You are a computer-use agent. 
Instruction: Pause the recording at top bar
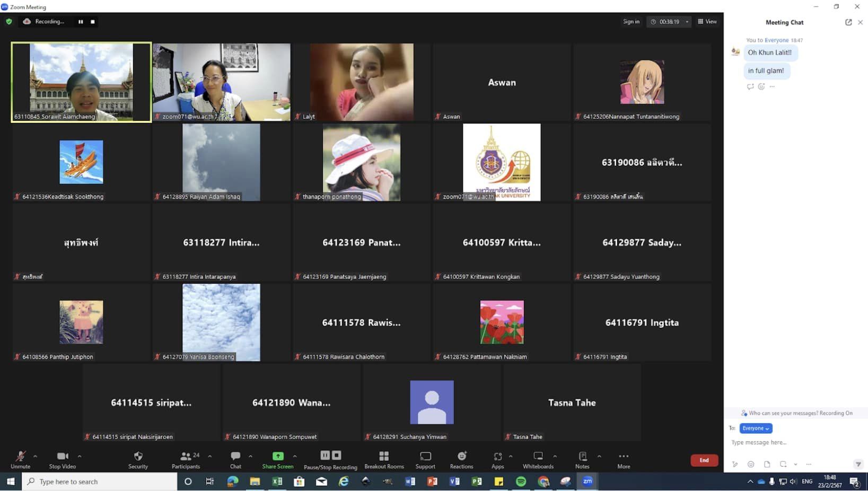[x=81, y=22]
